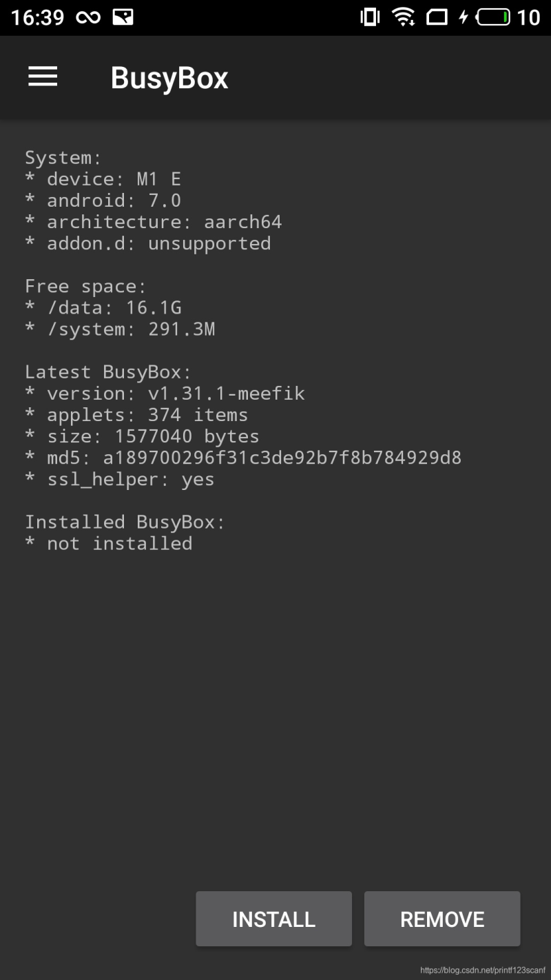Tap the applets 374 items line
The width and height of the screenshot is (551, 980).
(136, 415)
